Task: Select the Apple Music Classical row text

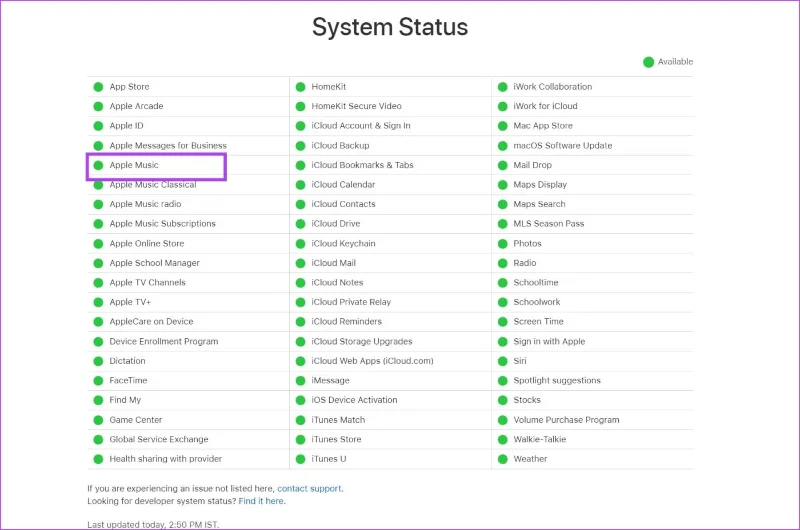Action: (153, 185)
